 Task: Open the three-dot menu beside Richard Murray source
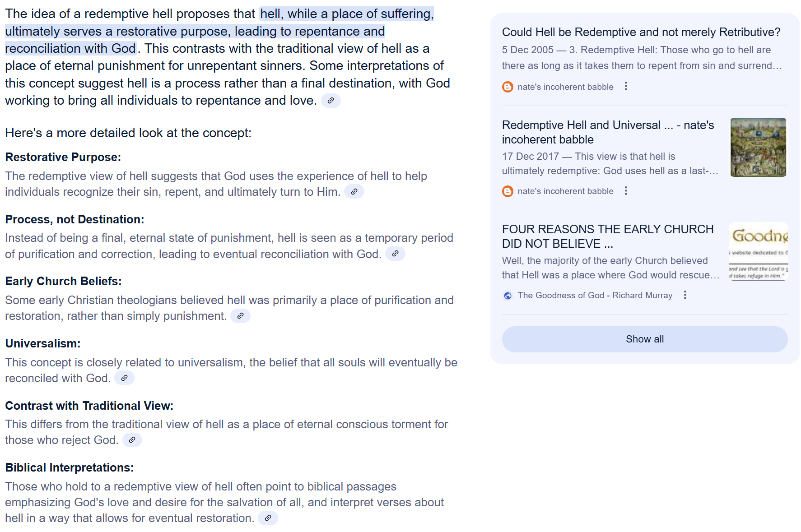point(685,295)
